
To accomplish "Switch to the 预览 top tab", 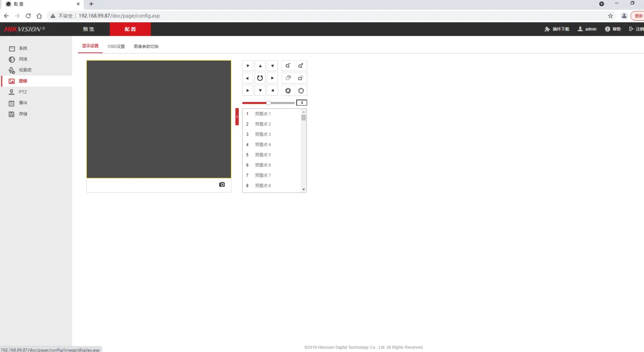I will (x=88, y=29).
